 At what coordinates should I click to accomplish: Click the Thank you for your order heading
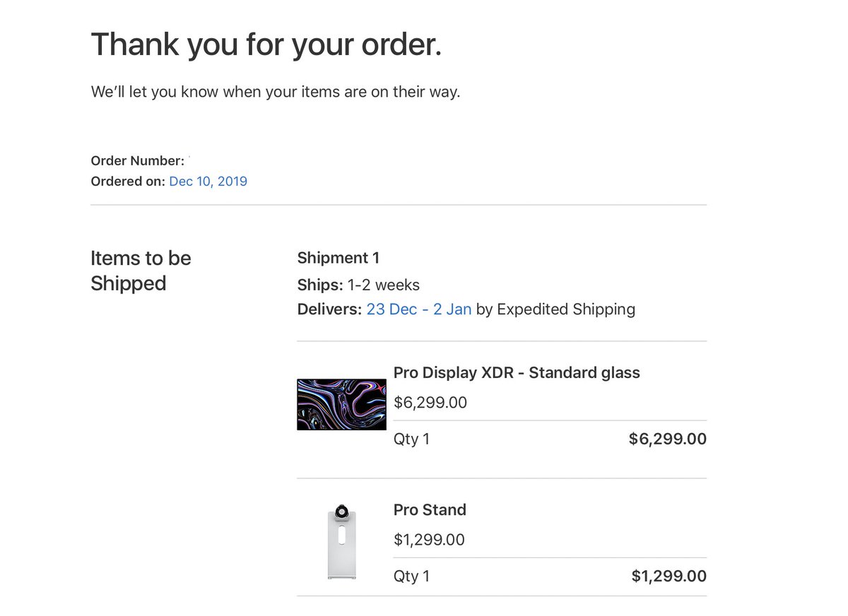coord(266,45)
